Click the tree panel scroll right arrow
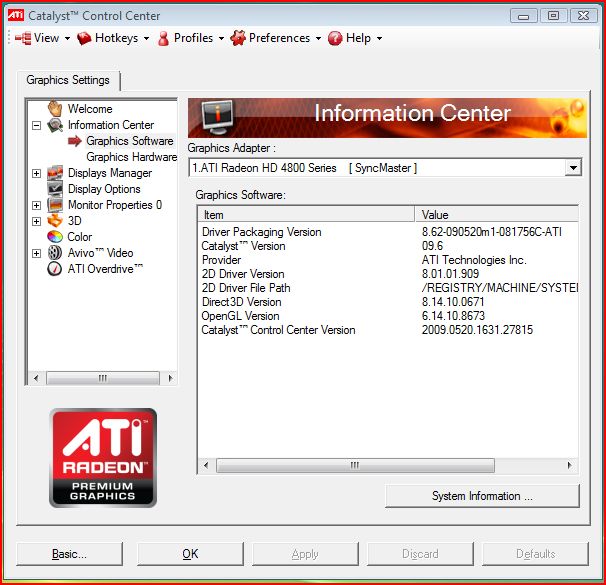The width and height of the screenshot is (606, 585). coord(170,378)
